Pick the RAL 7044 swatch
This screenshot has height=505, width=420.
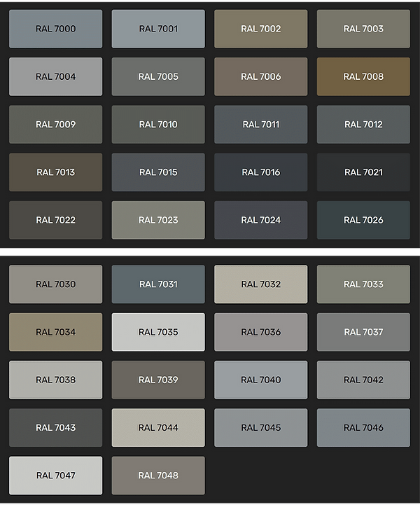point(158,427)
